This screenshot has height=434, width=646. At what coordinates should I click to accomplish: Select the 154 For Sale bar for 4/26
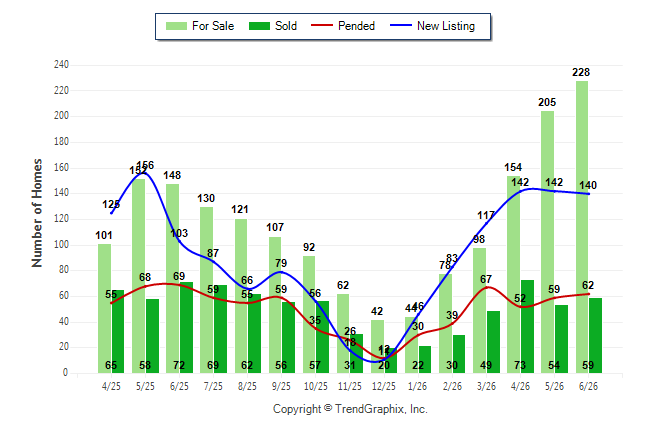tap(513, 274)
